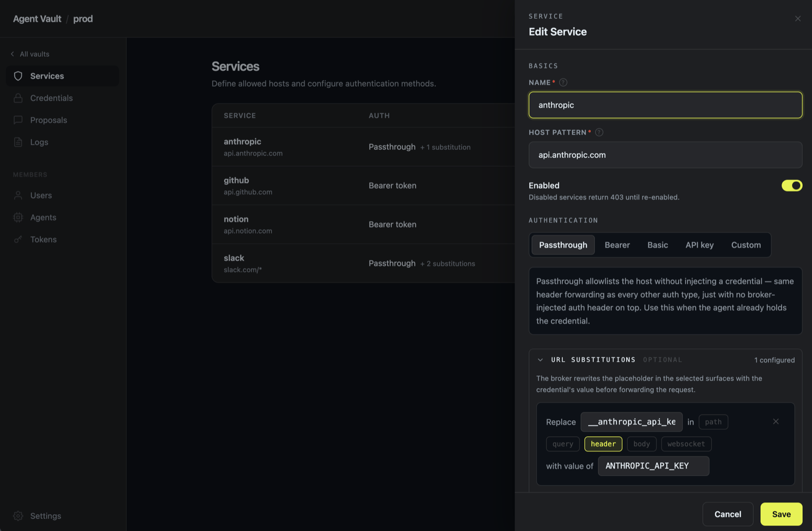The width and height of the screenshot is (812, 531).
Task: Open the slack service row
Action: tap(363, 263)
